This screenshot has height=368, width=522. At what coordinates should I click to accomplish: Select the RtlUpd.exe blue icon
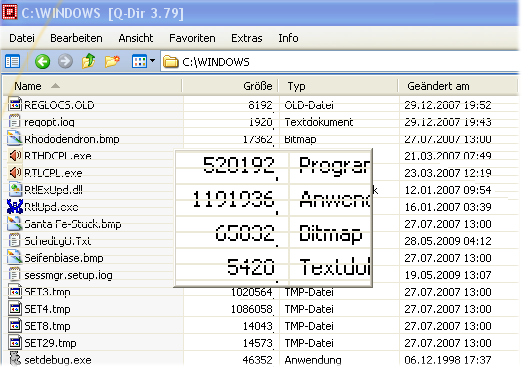15,206
